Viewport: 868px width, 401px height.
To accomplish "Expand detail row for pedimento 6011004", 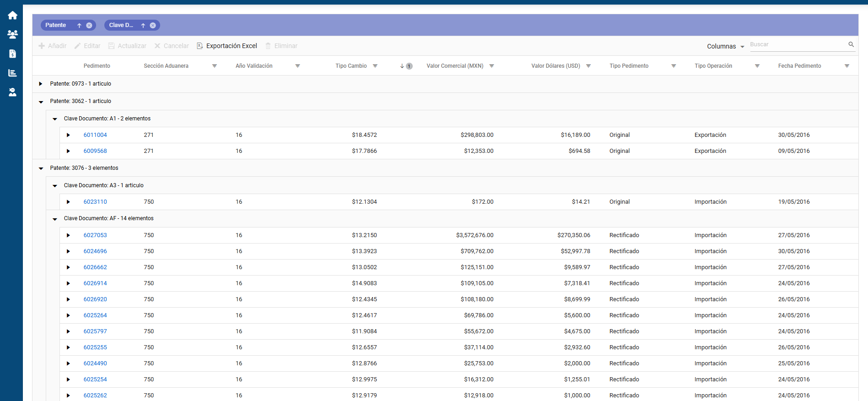I will click(x=68, y=135).
